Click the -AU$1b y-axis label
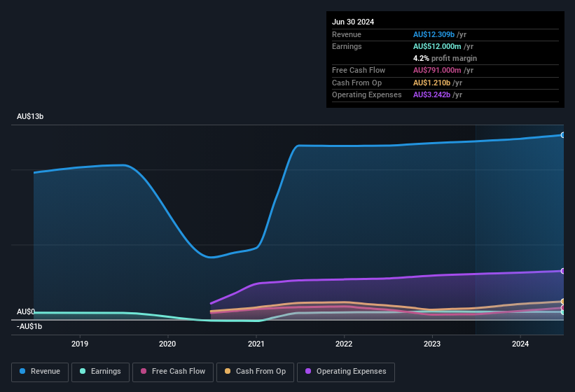 29,326
